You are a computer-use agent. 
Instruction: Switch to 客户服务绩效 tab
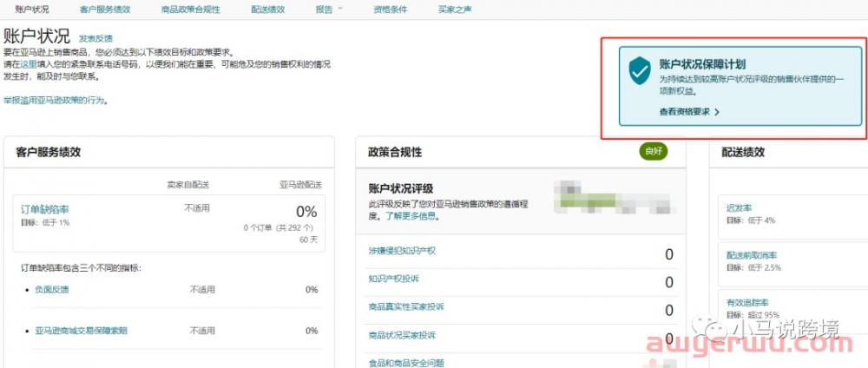105,10
